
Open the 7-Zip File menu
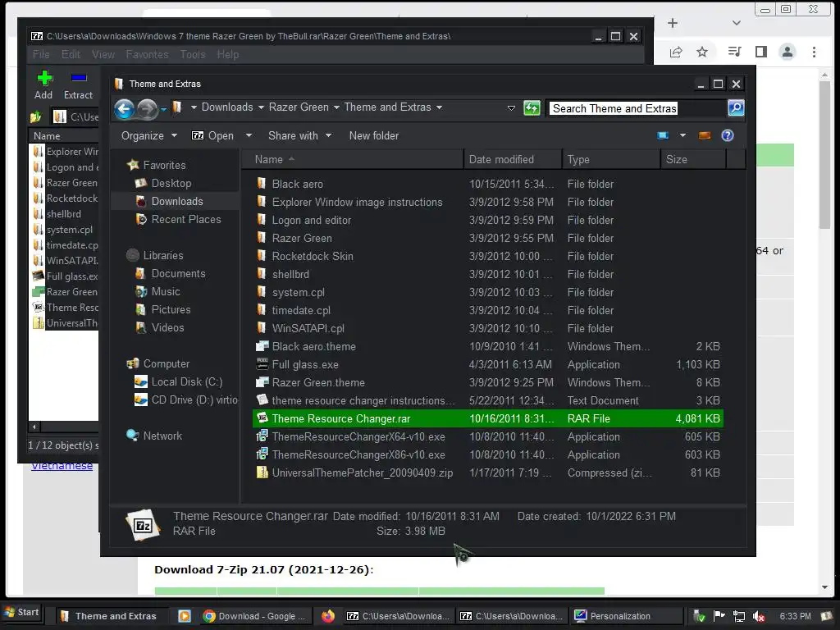[x=41, y=54]
